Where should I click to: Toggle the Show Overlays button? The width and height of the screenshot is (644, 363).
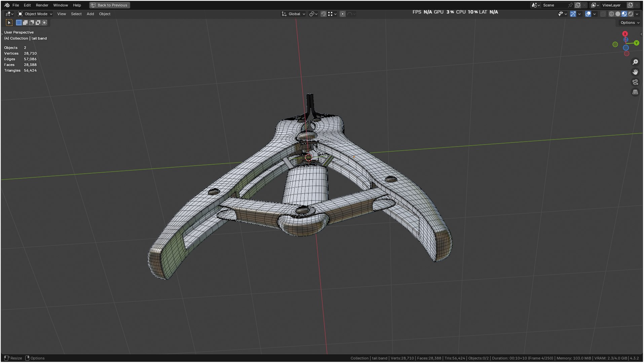(x=588, y=14)
